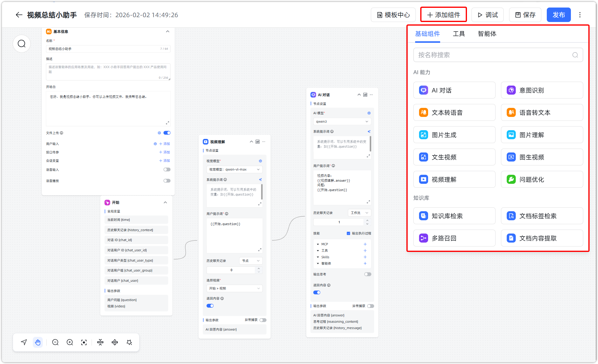This screenshot has width=598, height=364.
Task: Click the 发布 button
Action: (x=559, y=15)
